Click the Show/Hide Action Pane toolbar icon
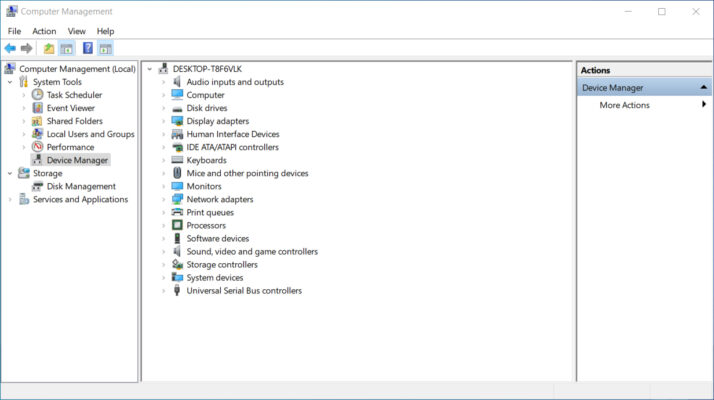 tap(106, 48)
